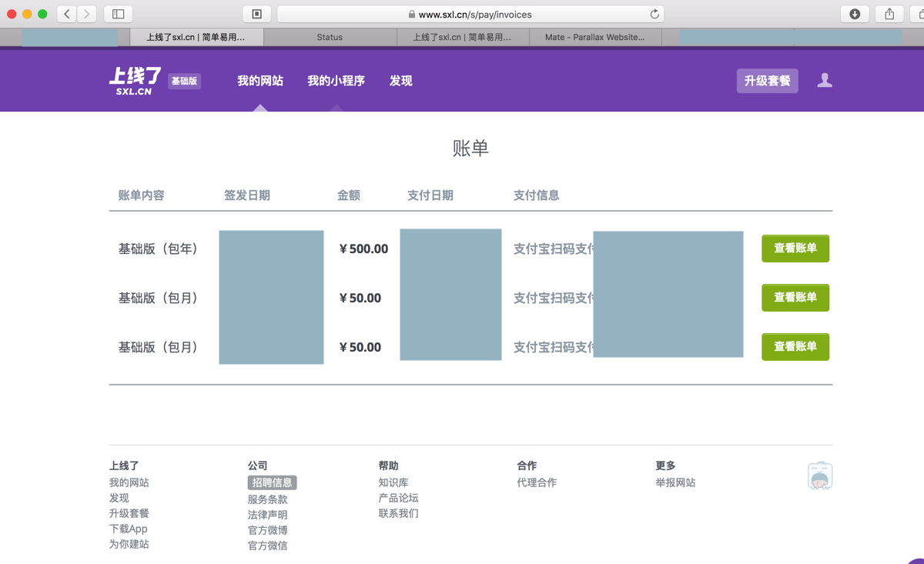Open the user profile icon
924x564 pixels.
tap(825, 80)
